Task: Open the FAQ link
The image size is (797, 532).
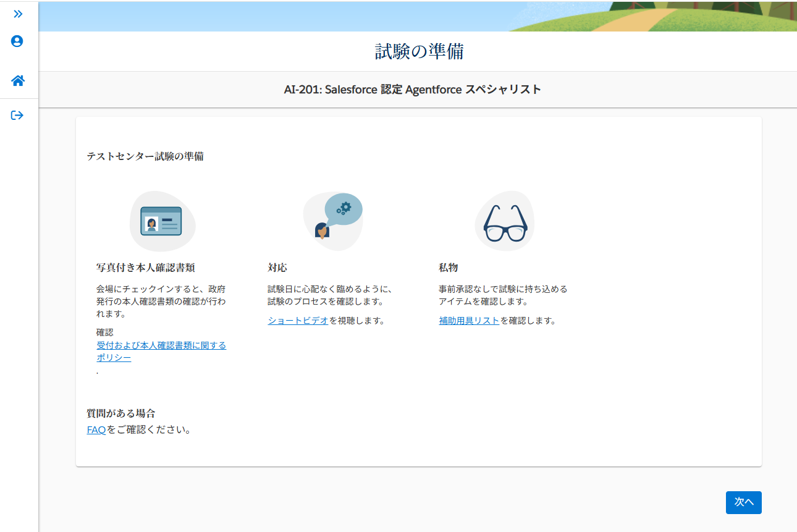Action: tap(96, 430)
